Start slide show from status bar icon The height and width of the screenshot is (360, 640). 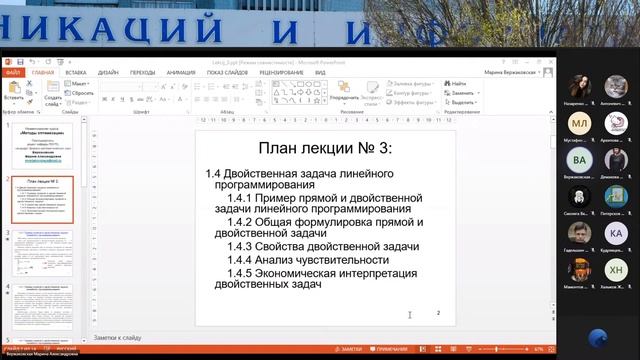click(469, 349)
